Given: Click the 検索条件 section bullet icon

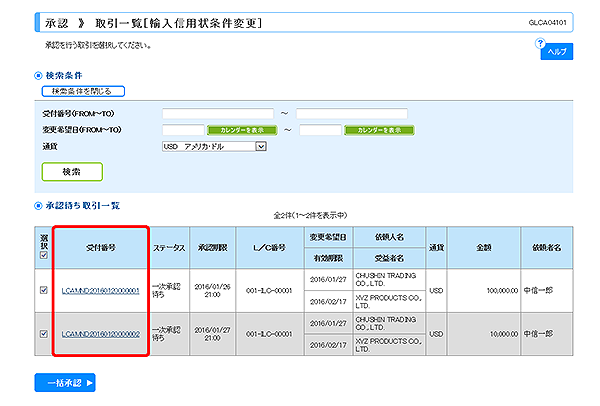Looking at the screenshot, I should [37, 75].
